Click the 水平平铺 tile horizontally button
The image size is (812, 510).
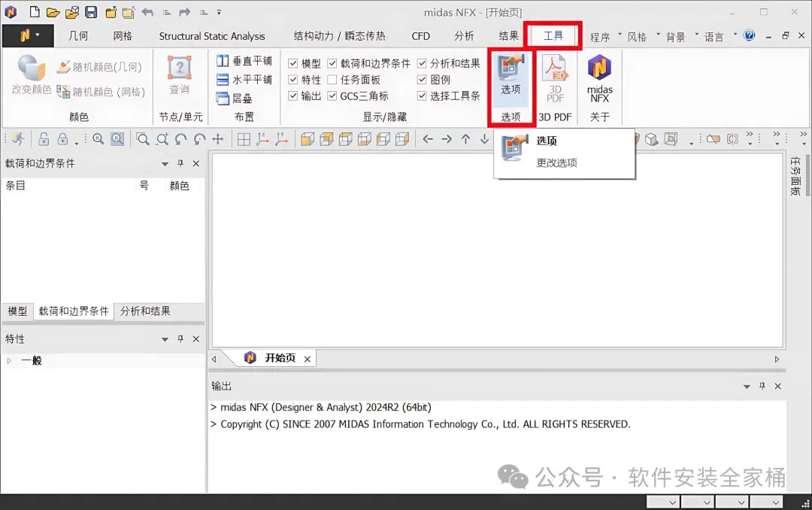pos(244,80)
